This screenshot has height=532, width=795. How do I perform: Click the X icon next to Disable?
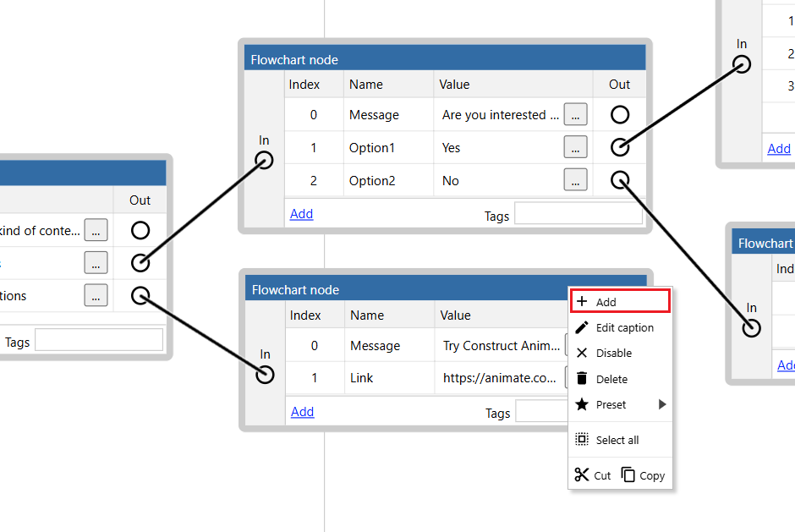584,353
